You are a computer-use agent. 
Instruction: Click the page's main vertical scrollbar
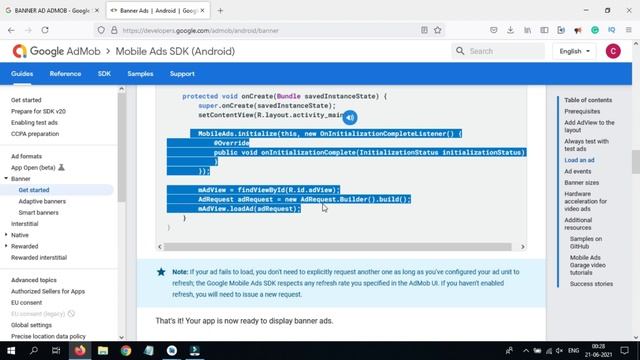636,162
